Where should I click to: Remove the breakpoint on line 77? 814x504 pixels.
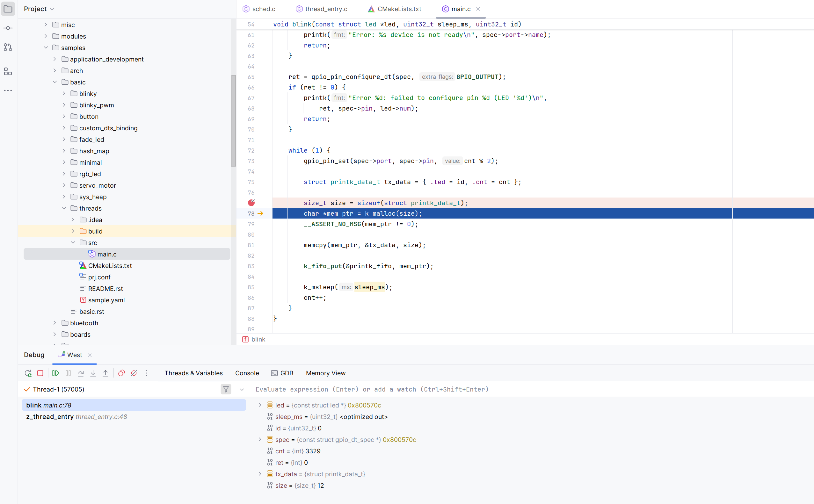pos(251,203)
